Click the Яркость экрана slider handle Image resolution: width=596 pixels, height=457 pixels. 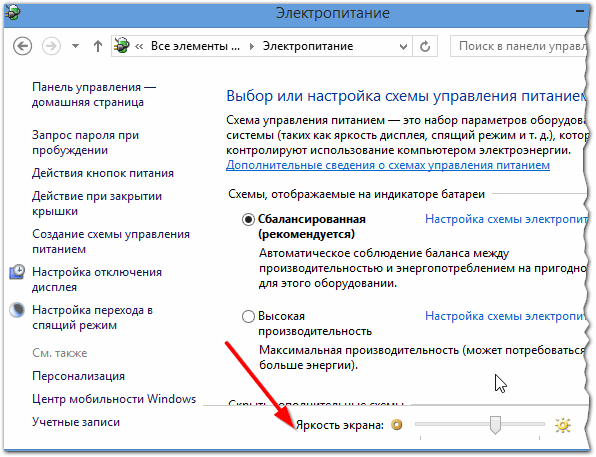(x=495, y=425)
